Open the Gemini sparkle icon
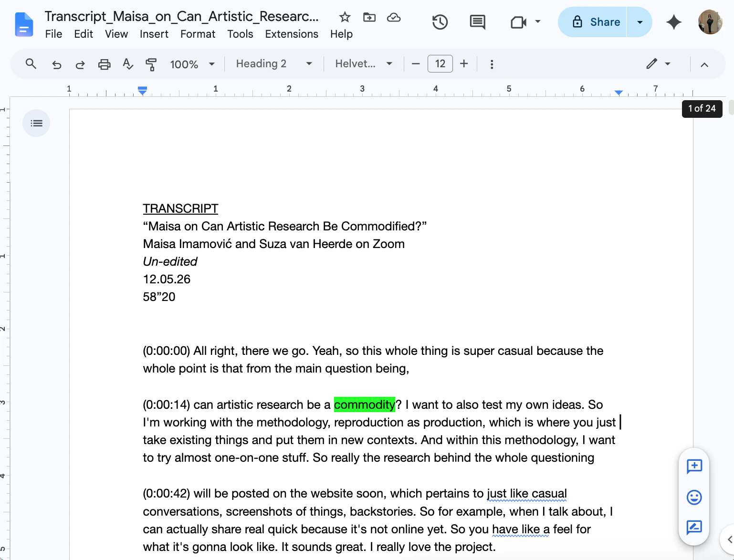The width and height of the screenshot is (734, 560). pos(674,22)
